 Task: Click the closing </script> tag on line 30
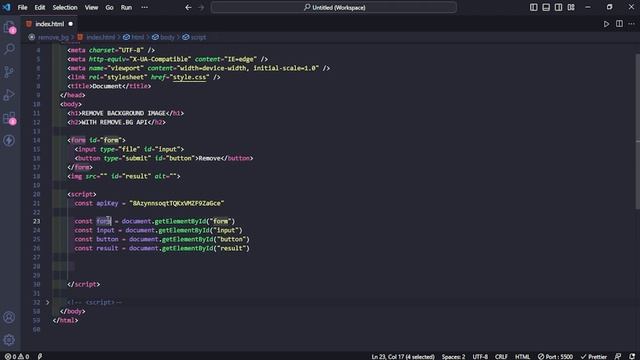(83, 284)
